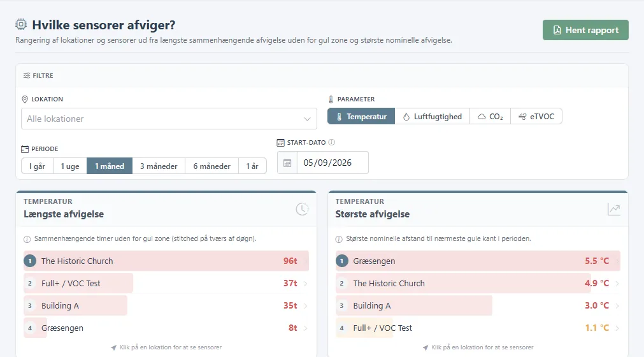Open the Alle lokationer dropdown
Image resolution: width=644 pixels, height=357 pixels.
tap(169, 119)
